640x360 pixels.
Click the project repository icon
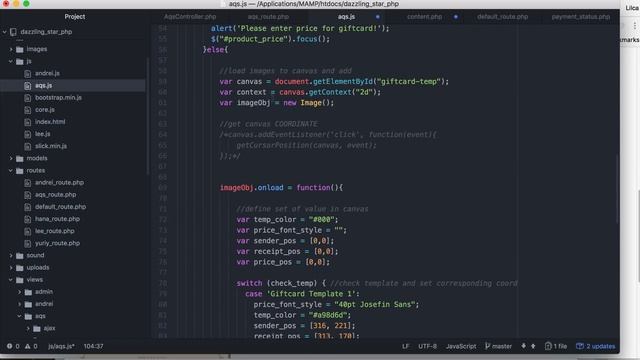[13, 32]
